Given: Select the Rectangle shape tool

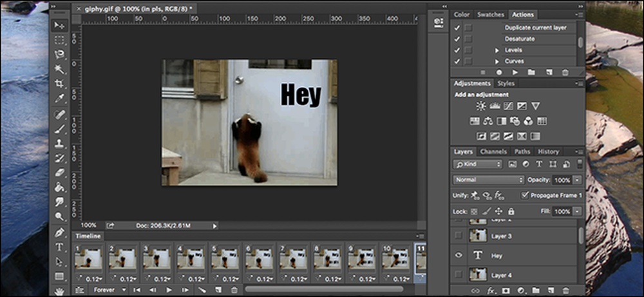Looking at the screenshot, I should pos(59,276).
